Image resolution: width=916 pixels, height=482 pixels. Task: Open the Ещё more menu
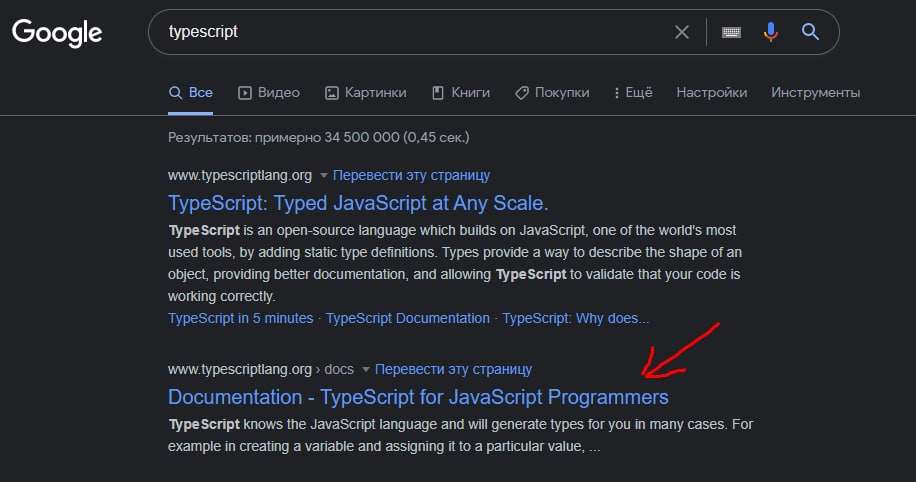point(633,92)
